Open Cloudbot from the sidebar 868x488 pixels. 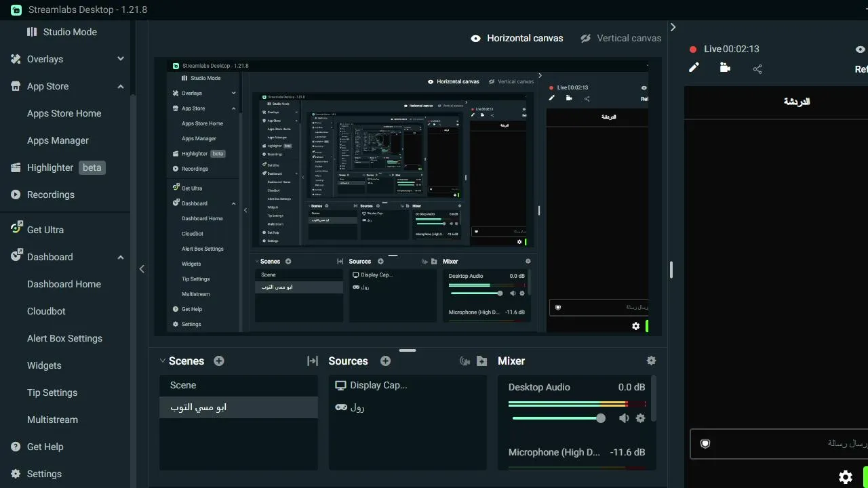pos(46,311)
